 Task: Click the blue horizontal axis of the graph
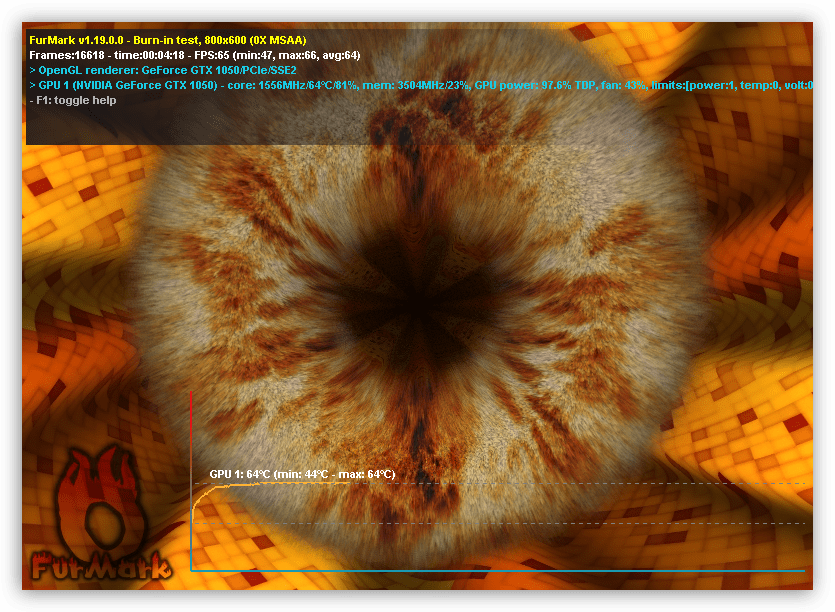coord(500,570)
